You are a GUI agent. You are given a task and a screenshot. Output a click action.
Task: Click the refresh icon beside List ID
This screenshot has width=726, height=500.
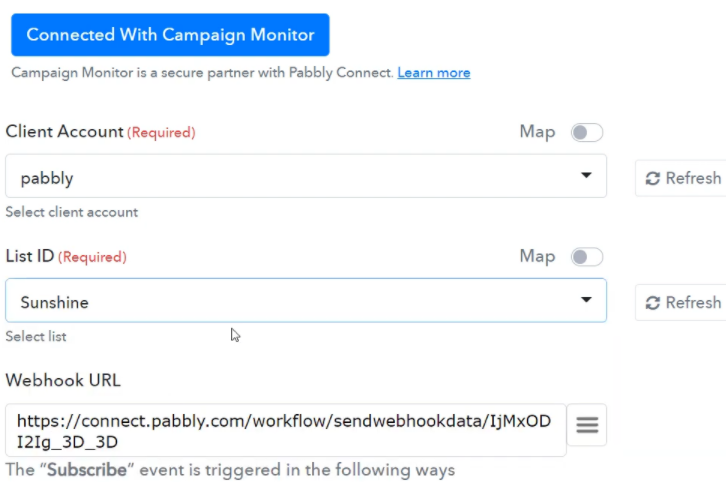click(x=653, y=302)
